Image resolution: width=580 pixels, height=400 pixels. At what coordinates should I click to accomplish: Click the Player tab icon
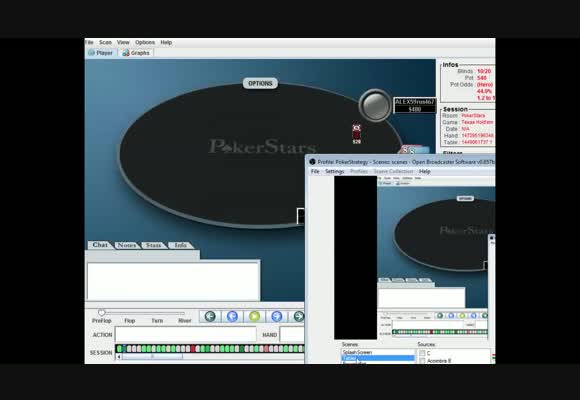(x=91, y=53)
